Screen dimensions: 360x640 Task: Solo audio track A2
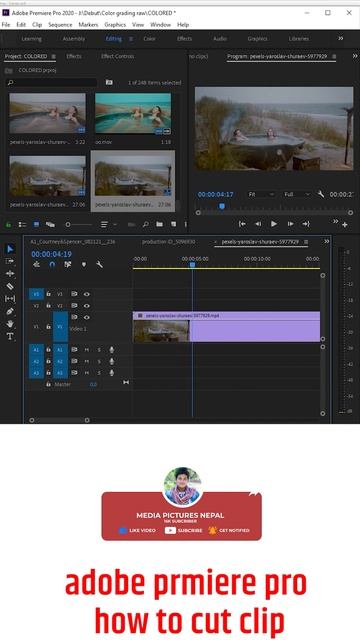[x=99, y=361]
